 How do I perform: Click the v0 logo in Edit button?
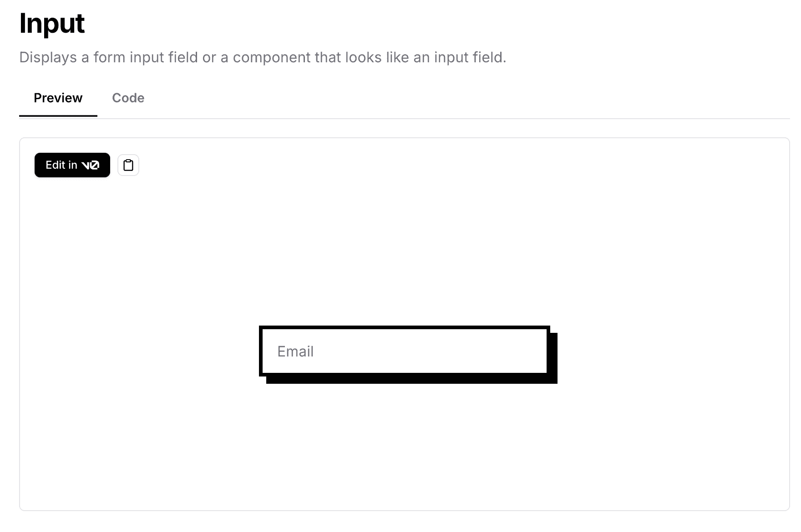click(x=90, y=165)
